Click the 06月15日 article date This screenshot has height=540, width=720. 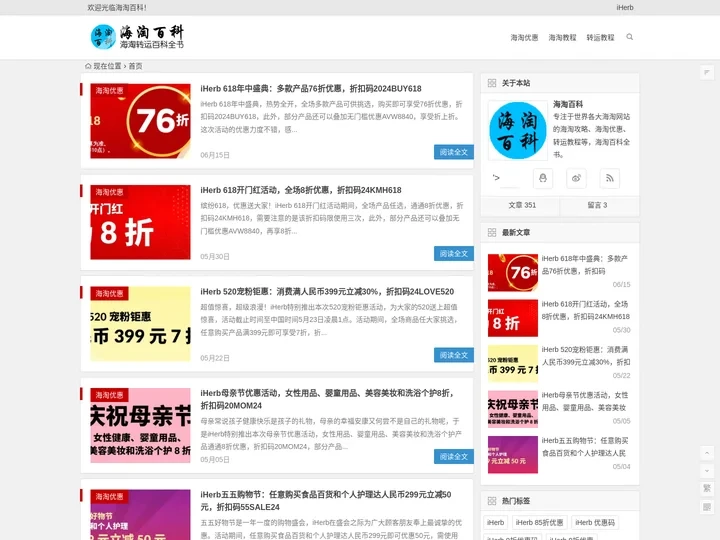click(215, 155)
